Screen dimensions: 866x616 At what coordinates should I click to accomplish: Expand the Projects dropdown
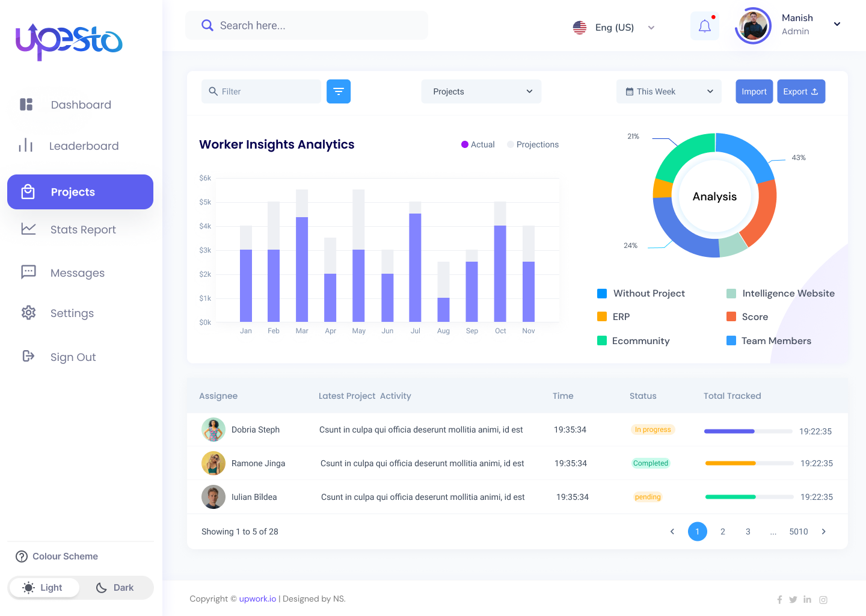point(481,91)
